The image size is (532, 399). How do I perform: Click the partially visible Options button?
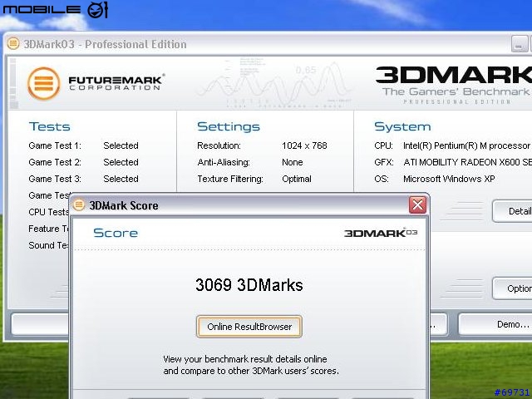pyautogui.click(x=512, y=288)
